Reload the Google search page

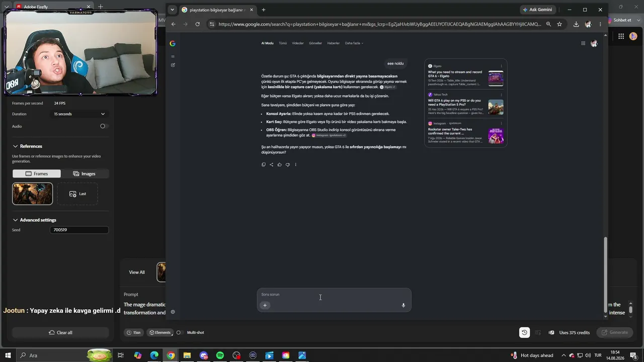click(197, 24)
